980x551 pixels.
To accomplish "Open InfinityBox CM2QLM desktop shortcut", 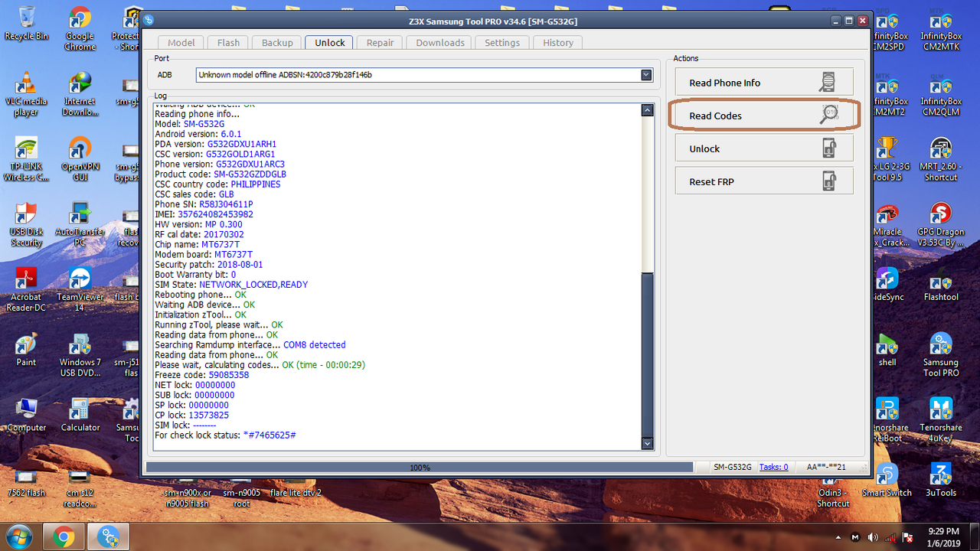I will [x=941, y=93].
